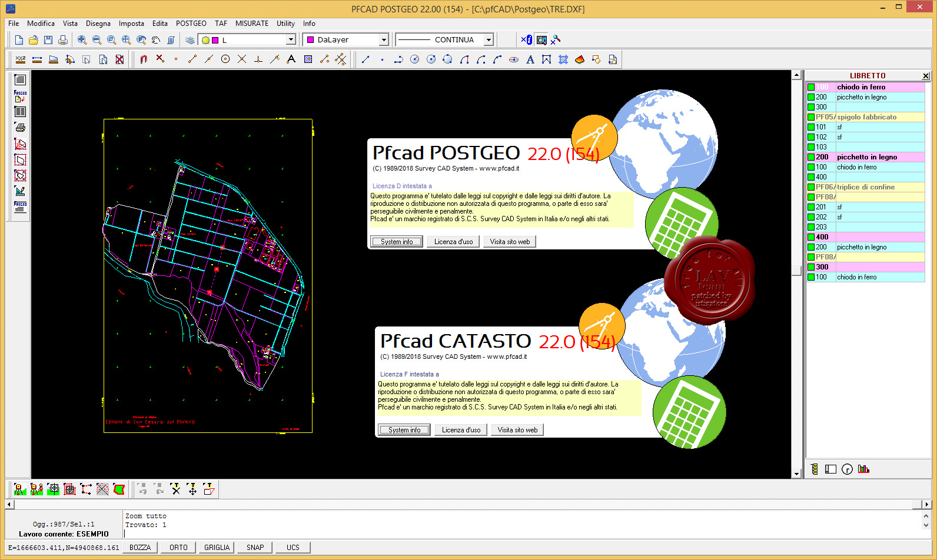Toggle UCS in status bar
The image size is (937, 560).
[x=293, y=548]
